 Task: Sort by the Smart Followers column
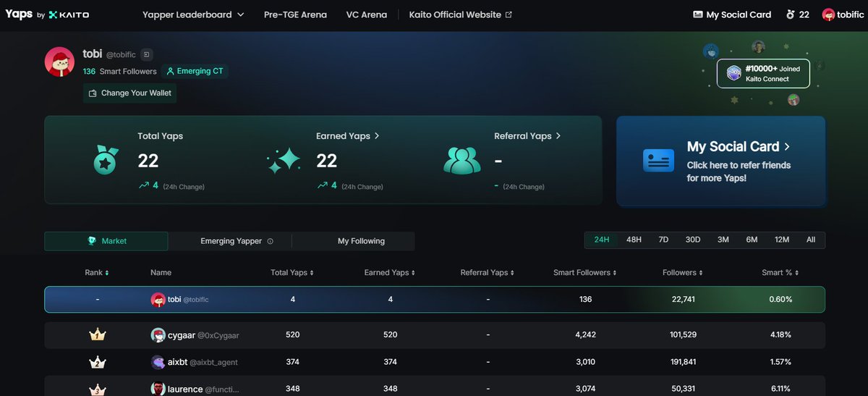click(x=584, y=273)
